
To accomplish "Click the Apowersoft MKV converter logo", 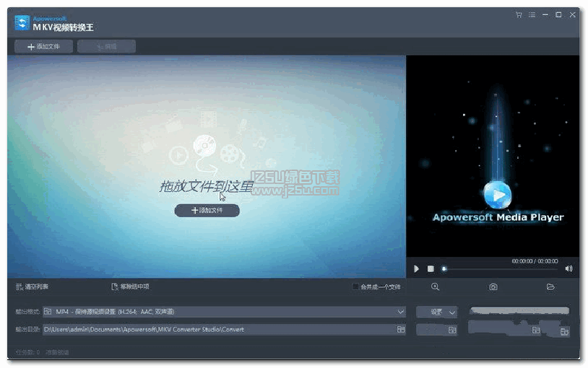I will coord(22,23).
